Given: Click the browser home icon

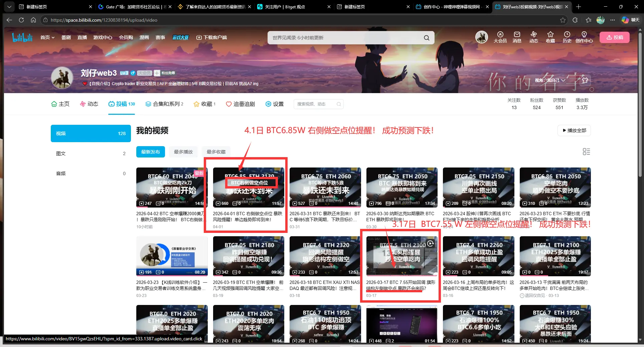Looking at the screenshot, I should (33, 20).
